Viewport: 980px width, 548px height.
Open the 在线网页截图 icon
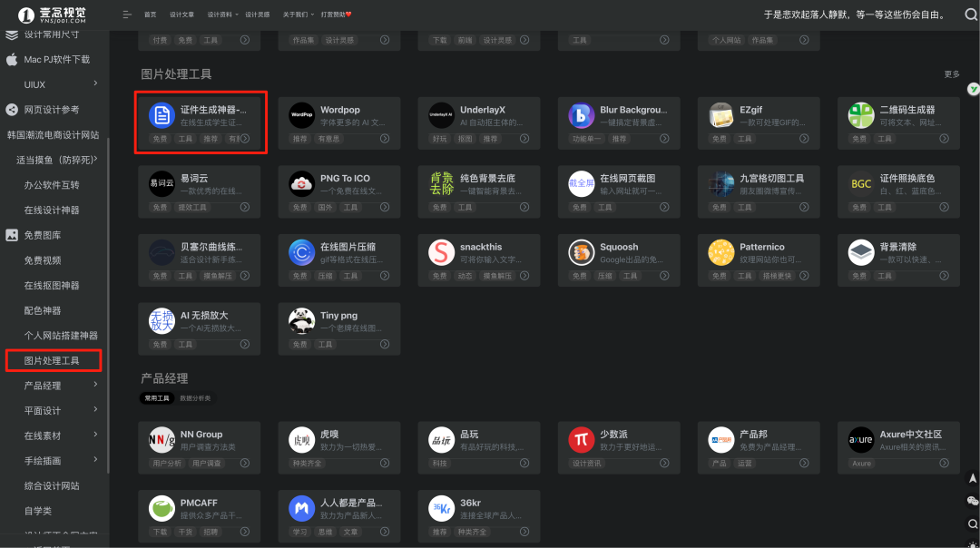(582, 183)
